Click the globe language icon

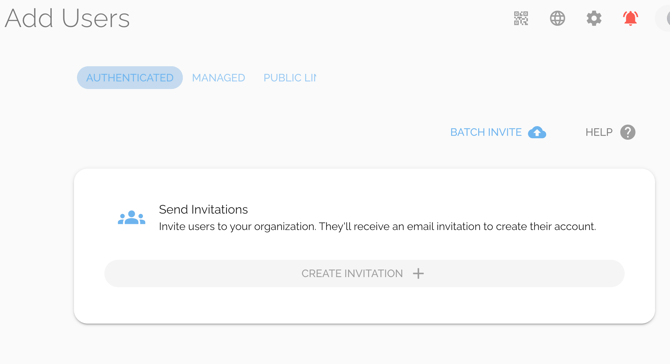tap(557, 18)
